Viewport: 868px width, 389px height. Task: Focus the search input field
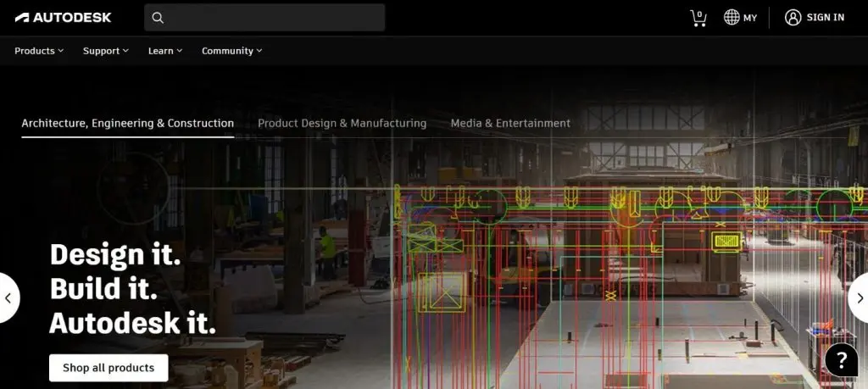[x=273, y=18]
